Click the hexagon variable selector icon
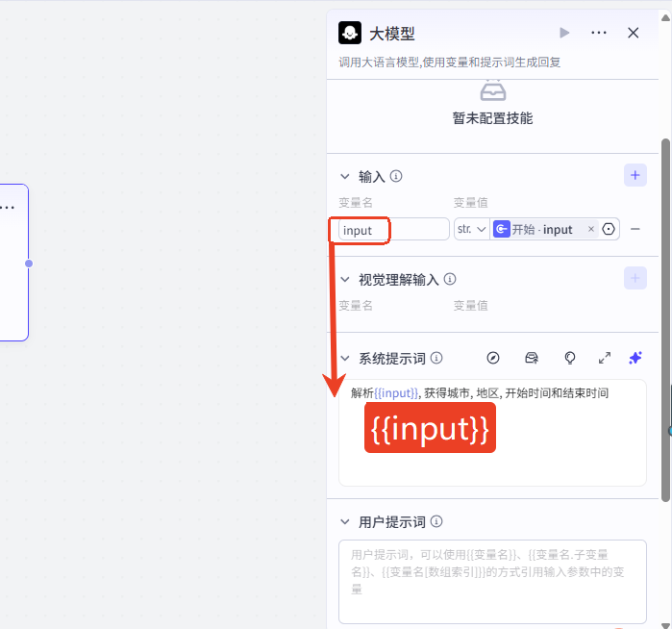 tap(609, 230)
